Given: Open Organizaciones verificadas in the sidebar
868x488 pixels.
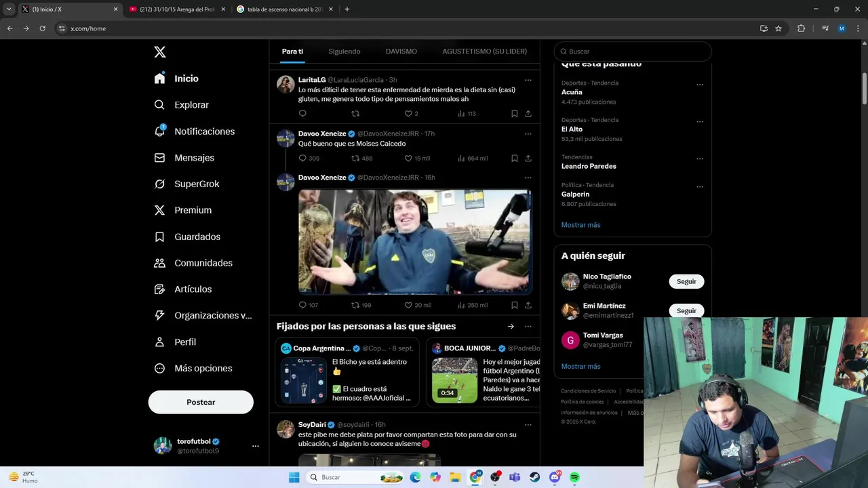Looking at the screenshot, I should click(203, 315).
